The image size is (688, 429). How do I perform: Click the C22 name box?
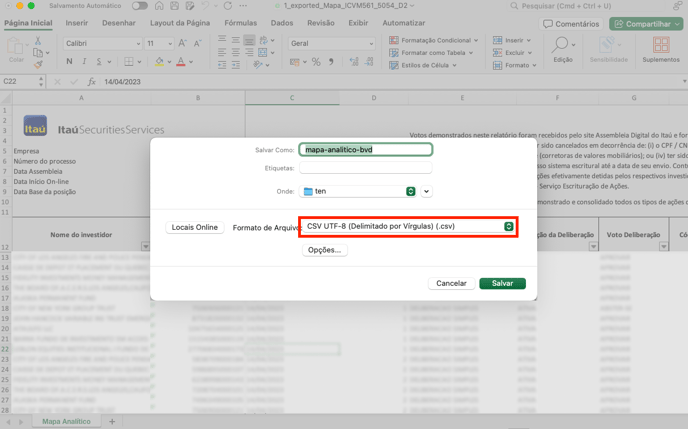tap(23, 82)
